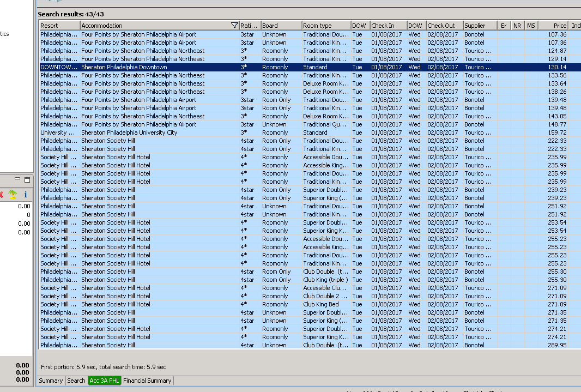Sort by the Resort column header
The image size is (581, 392).
click(x=59, y=26)
